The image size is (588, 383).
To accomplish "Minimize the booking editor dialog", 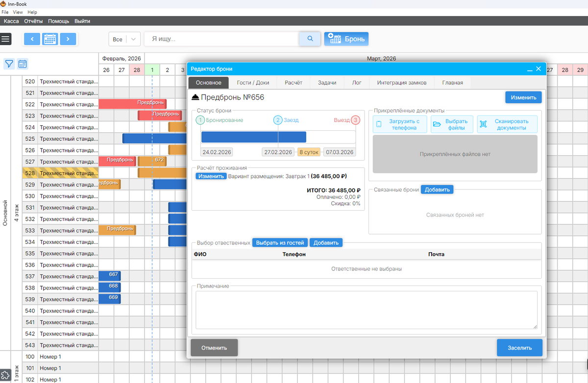I will [x=530, y=69].
